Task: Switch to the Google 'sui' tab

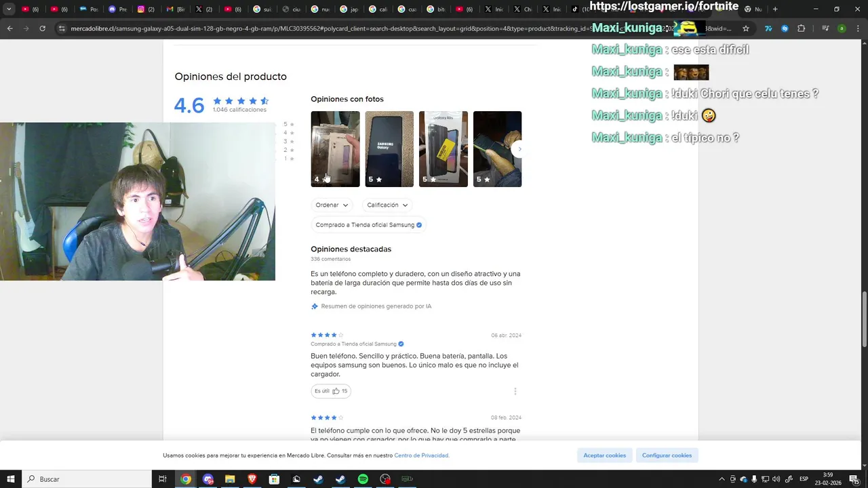Action: click(x=262, y=9)
